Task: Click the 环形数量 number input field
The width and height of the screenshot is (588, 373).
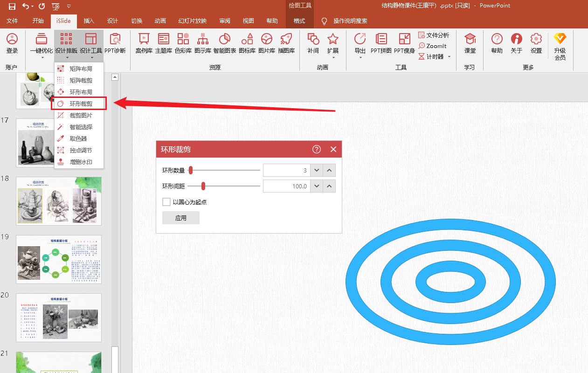Action: (x=287, y=170)
